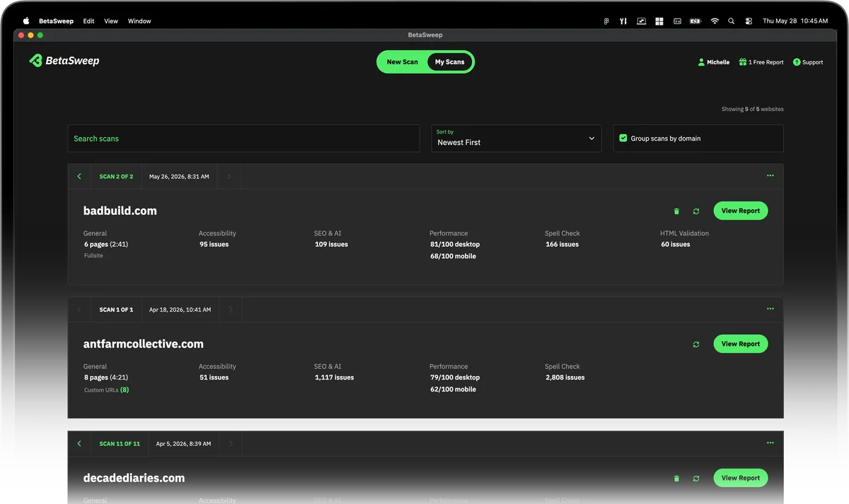Open the Michelle user account

pos(714,62)
